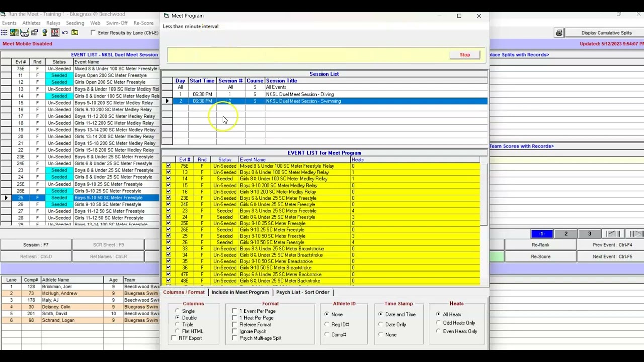Click the swim goggles icon in toolbar
The image size is (644, 362).
[24, 33]
